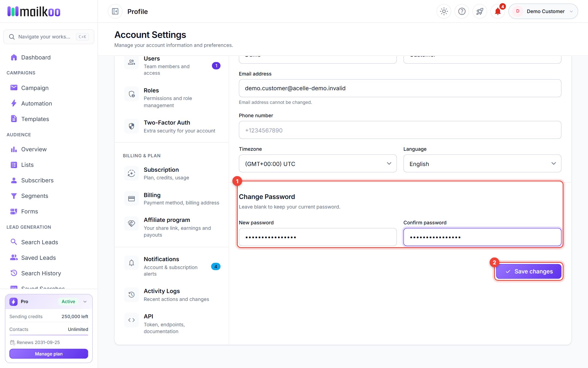Open Subscribers in sidebar
The height and width of the screenshot is (368, 588).
[49, 180]
